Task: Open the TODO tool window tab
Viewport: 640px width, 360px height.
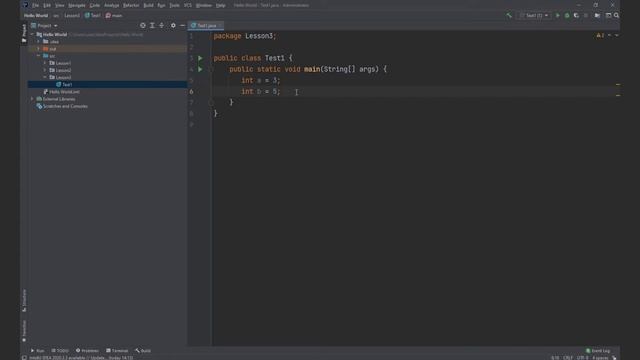Action: coord(60,351)
